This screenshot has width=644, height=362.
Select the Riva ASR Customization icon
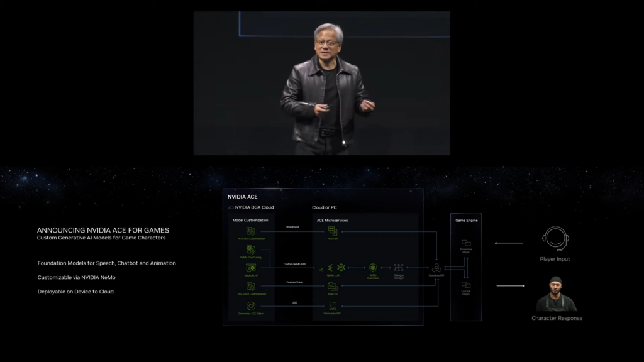coord(250,231)
